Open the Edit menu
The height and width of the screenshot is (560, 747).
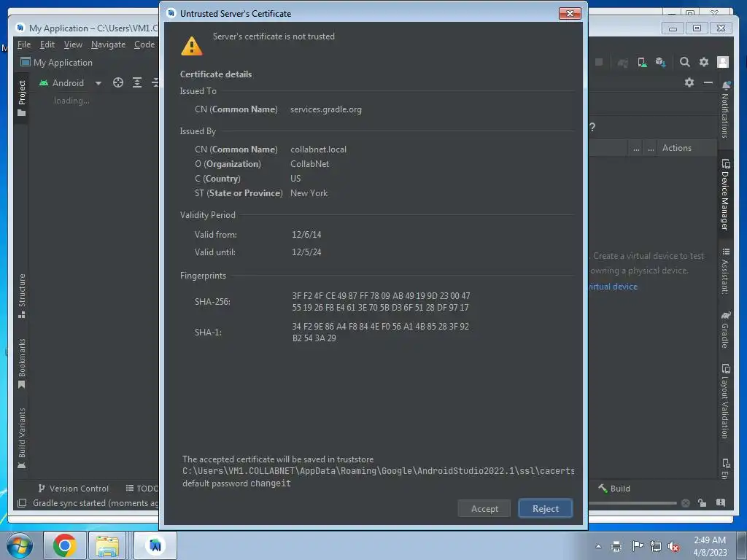(47, 44)
